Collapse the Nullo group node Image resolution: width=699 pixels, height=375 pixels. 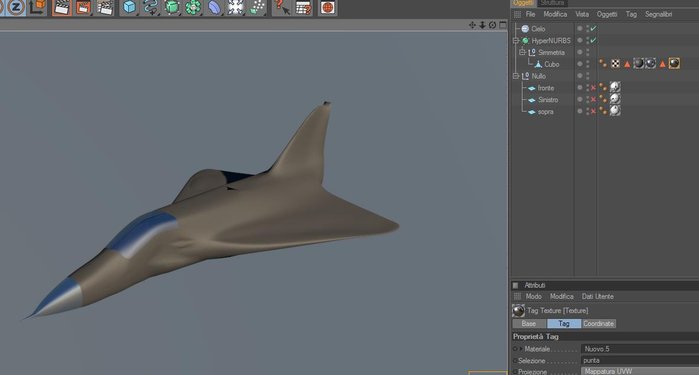click(x=516, y=76)
